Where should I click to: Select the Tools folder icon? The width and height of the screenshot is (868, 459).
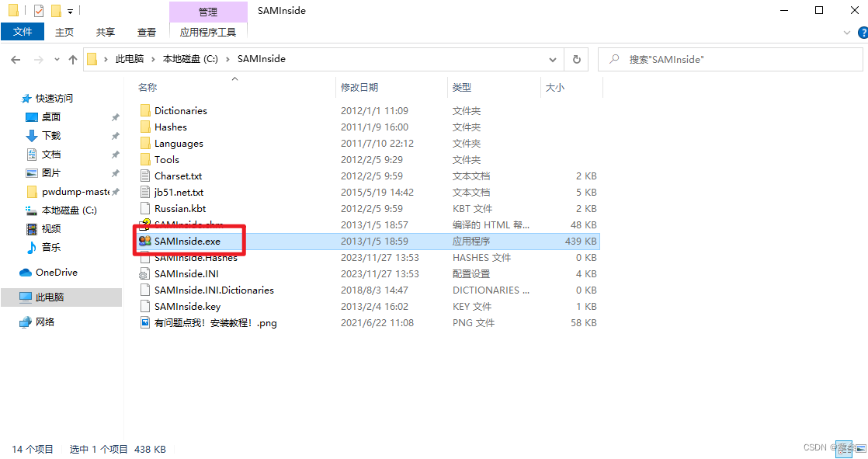145,159
